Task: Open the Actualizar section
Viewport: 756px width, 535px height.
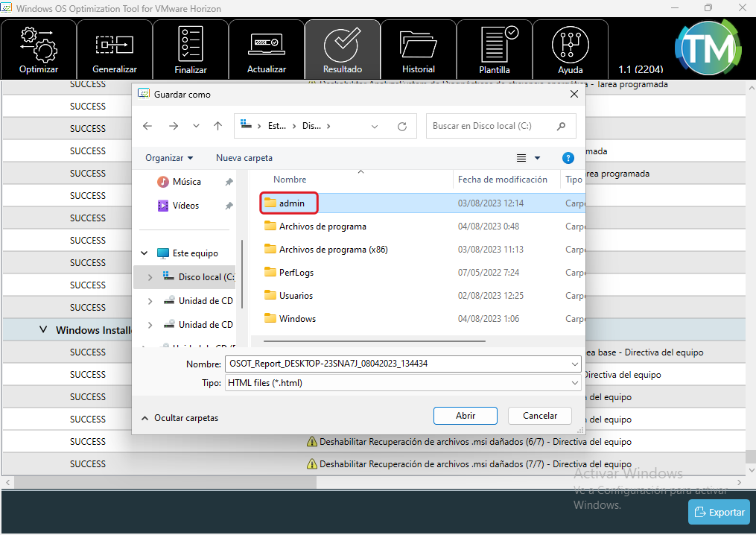Action: click(267, 49)
